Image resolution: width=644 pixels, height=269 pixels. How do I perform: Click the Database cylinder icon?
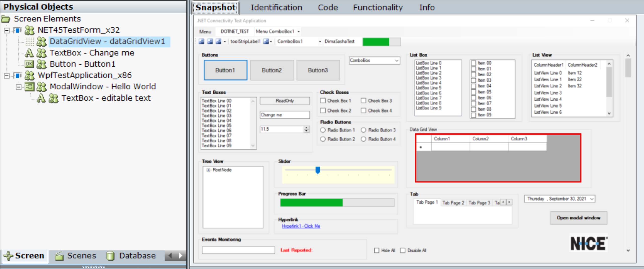[x=110, y=256]
